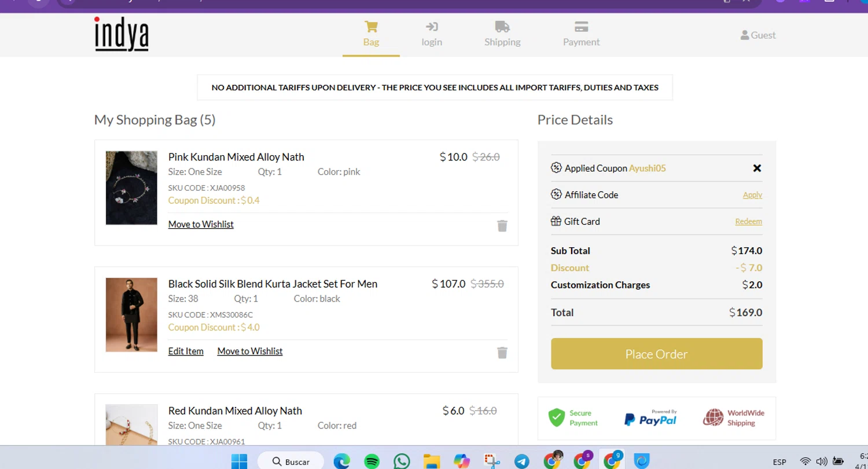Click the SKU CODE : XJA00958 text

(x=207, y=188)
